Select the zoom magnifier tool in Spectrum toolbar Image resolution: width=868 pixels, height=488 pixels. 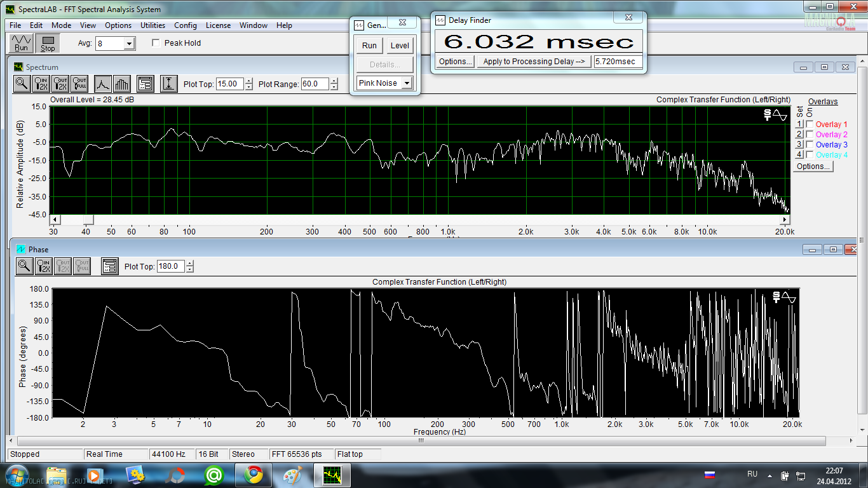click(x=22, y=83)
